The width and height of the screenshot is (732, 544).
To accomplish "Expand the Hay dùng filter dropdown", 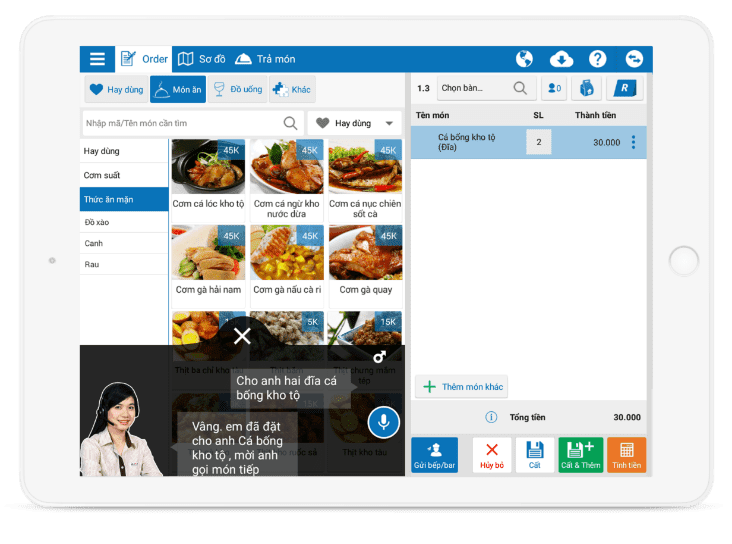I will (354, 123).
